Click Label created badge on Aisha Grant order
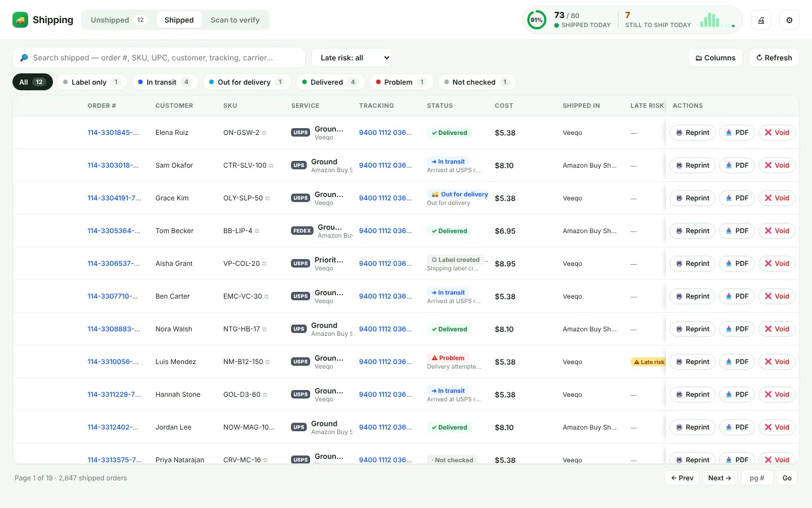812x508 pixels. (456, 260)
